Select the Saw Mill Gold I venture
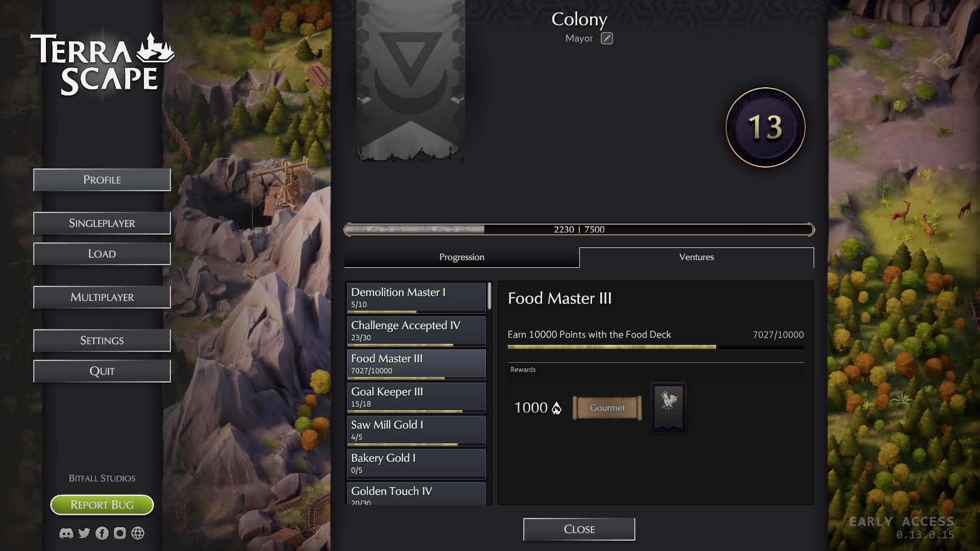Image resolution: width=980 pixels, height=551 pixels. pyautogui.click(x=416, y=431)
